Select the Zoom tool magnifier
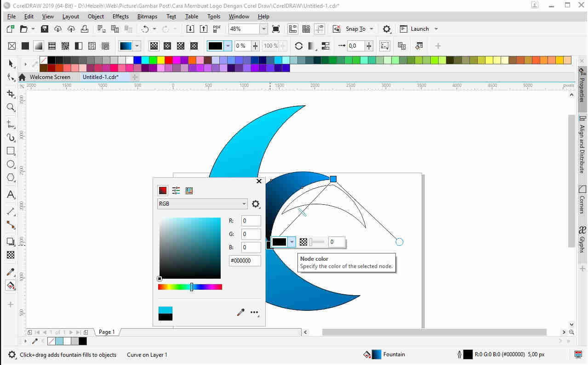The height and width of the screenshot is (365, 588). 11,107
